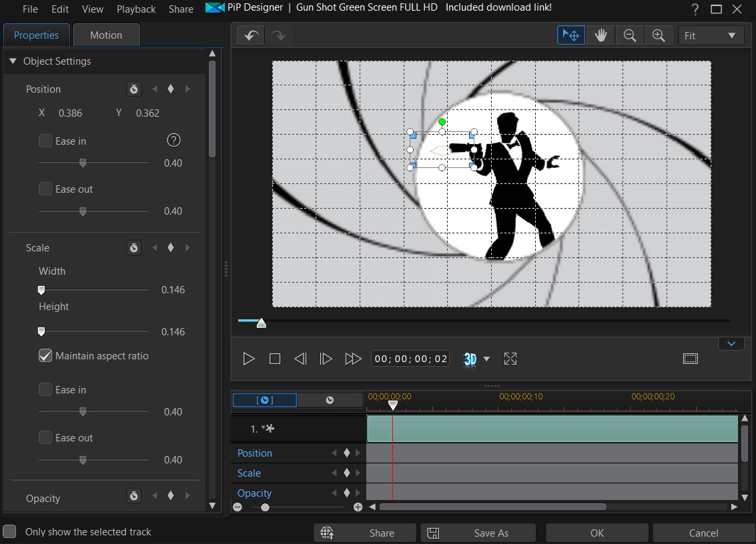
Task: Go to next Position keyframe in Properties
Action: click(187, 89)
